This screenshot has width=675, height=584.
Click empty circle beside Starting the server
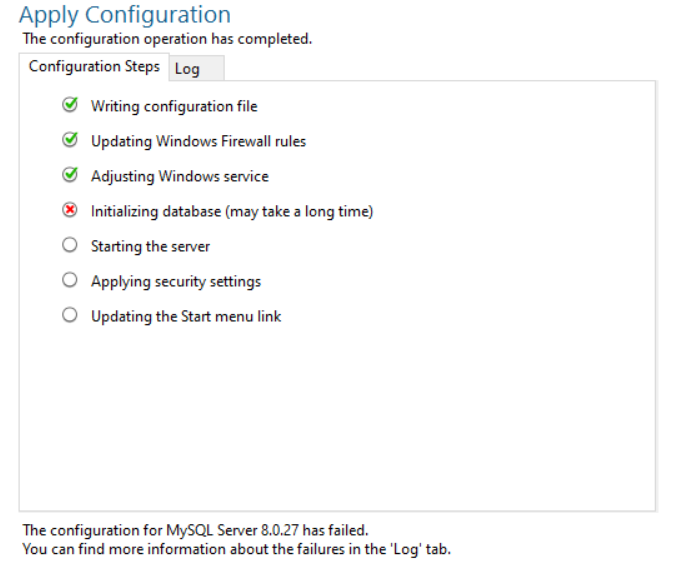click(x=70, y=245)
